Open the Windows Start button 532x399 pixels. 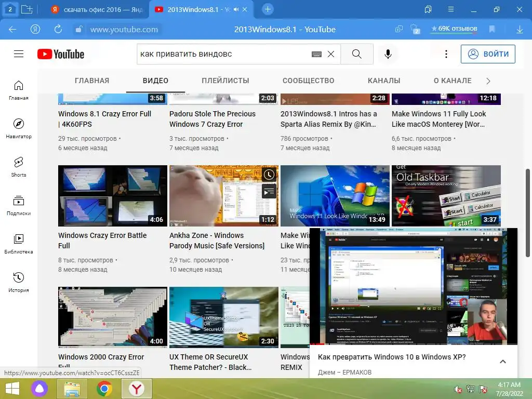point(12,389)
